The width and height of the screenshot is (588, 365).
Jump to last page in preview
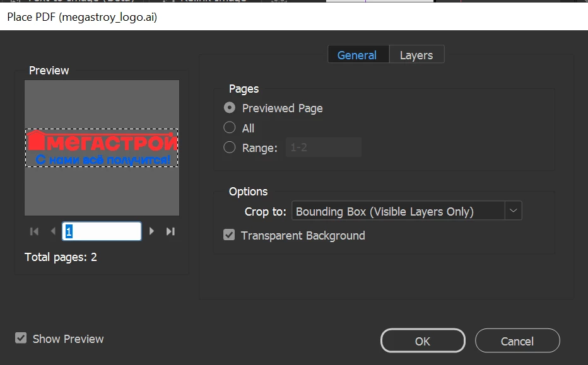coord(170,231)
